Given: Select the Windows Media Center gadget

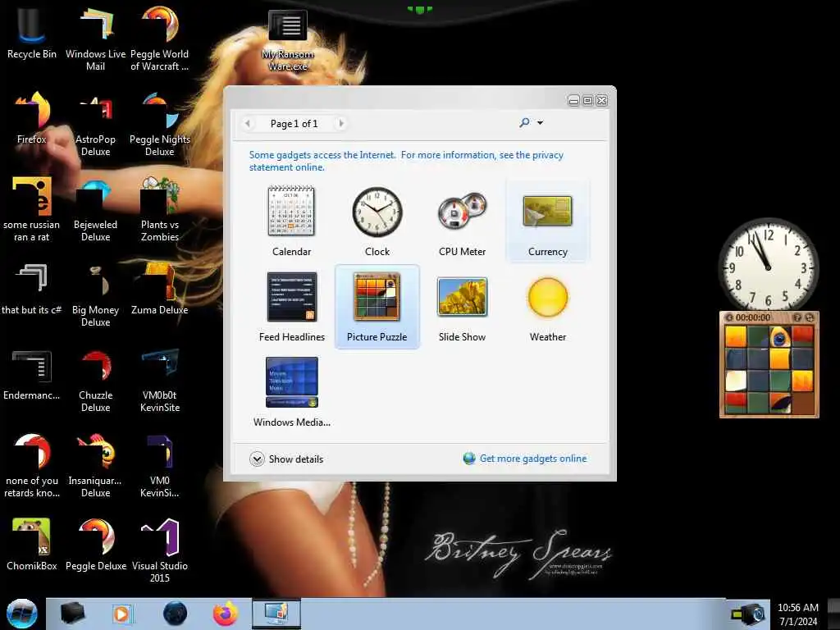Looking at the screenshot, I should (x=292, y=391).
